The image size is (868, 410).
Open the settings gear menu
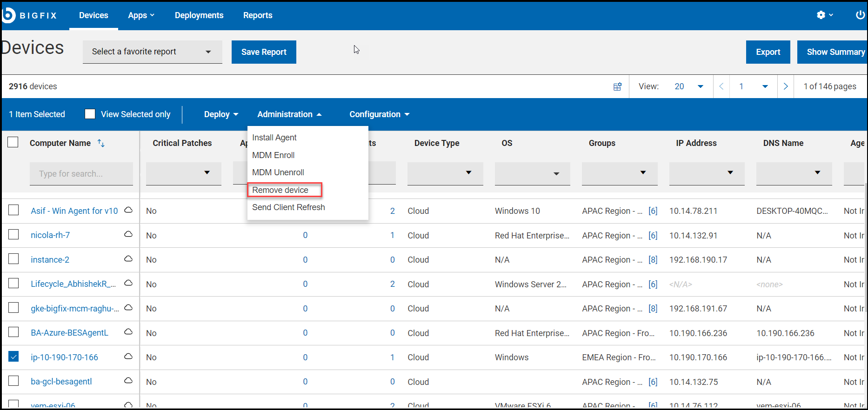[x=821, y=15]
